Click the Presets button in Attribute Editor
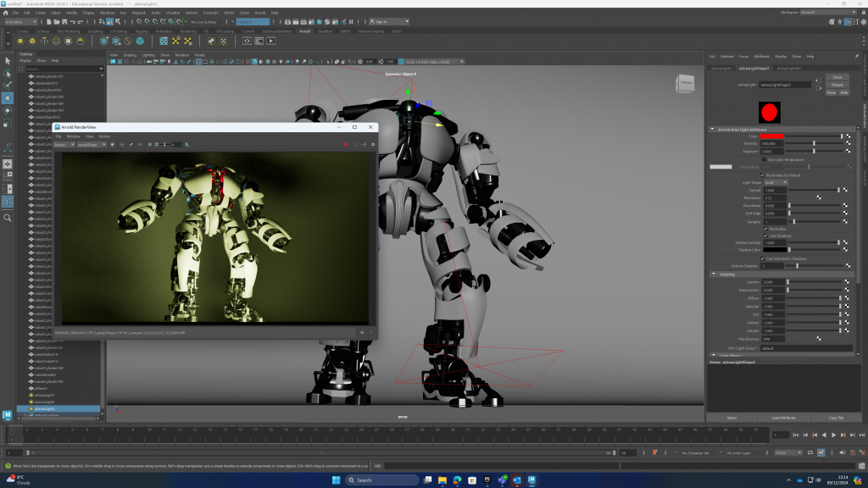Screen dimensions: 868x488 pos(837,85)
